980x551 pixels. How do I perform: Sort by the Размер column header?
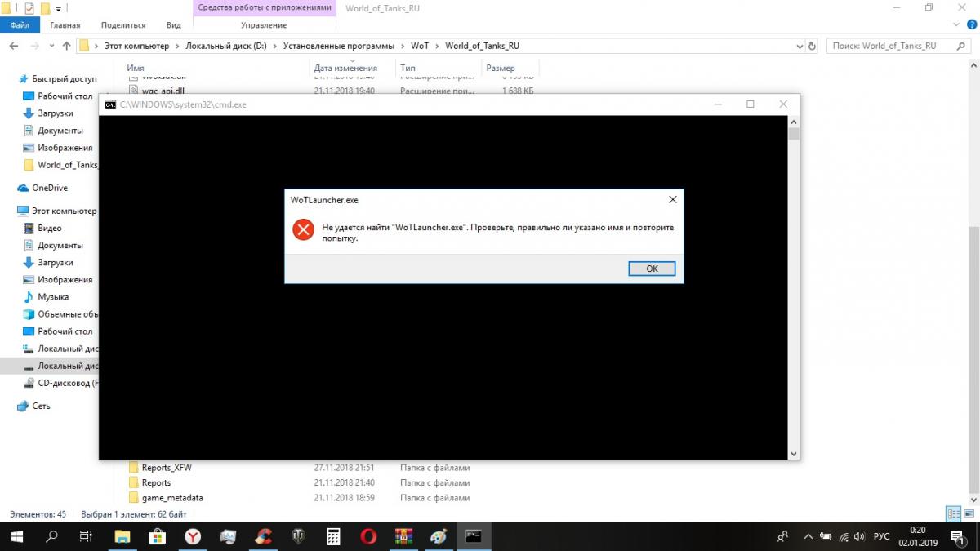tap(501, 68)
